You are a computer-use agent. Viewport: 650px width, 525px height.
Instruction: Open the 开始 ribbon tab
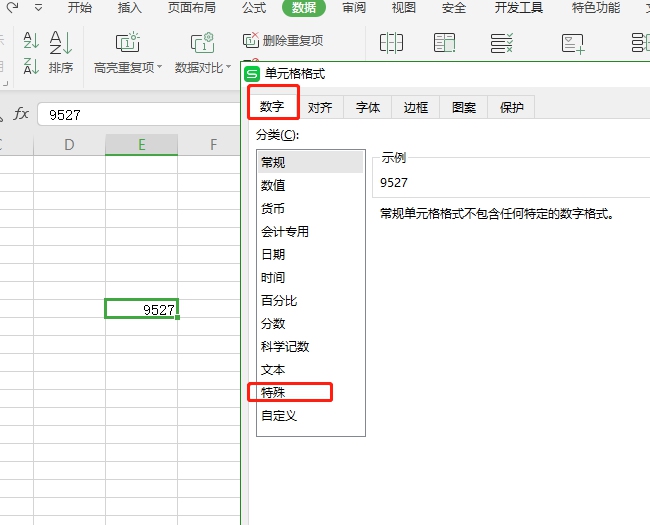click(80, 7)
